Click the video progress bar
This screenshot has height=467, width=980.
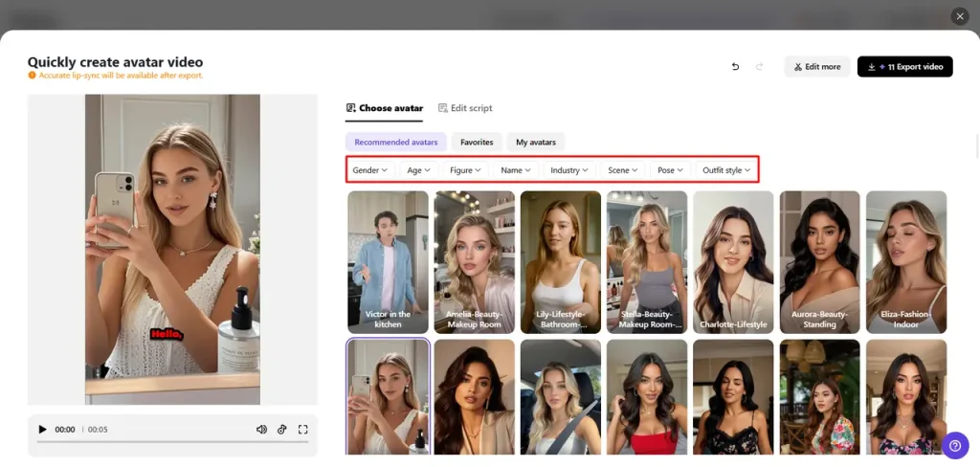(x=172, y=442)
